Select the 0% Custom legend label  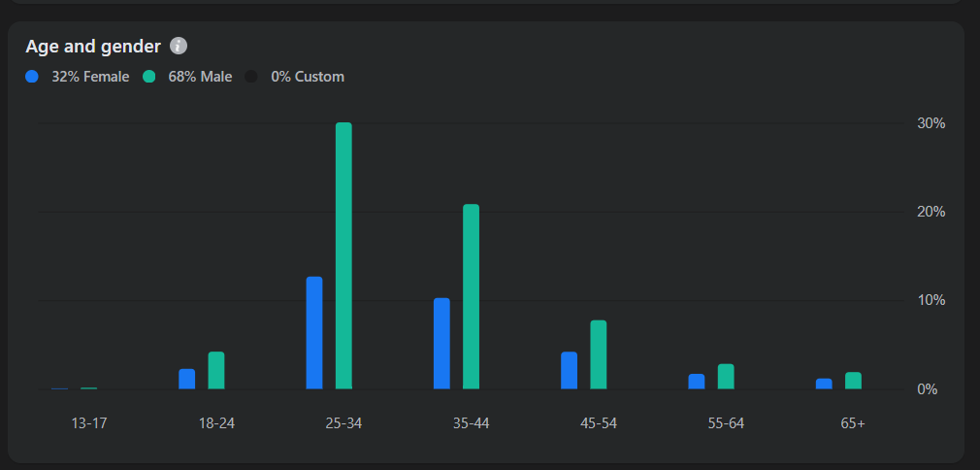point(308,77)
